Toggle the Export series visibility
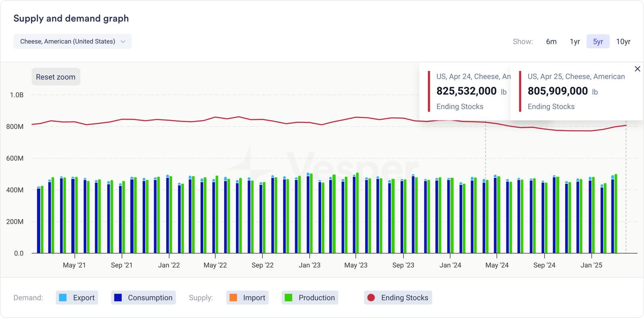 point(83,298)
